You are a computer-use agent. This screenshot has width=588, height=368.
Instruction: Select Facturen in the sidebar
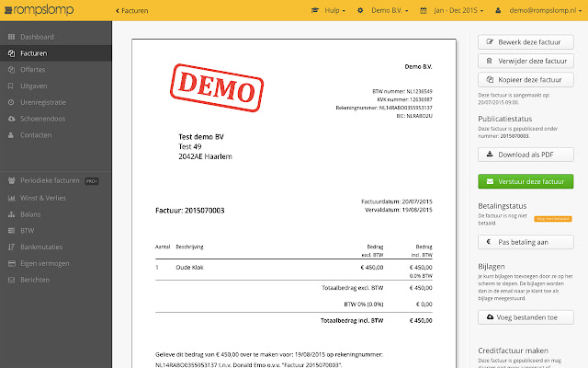[56, 53]
